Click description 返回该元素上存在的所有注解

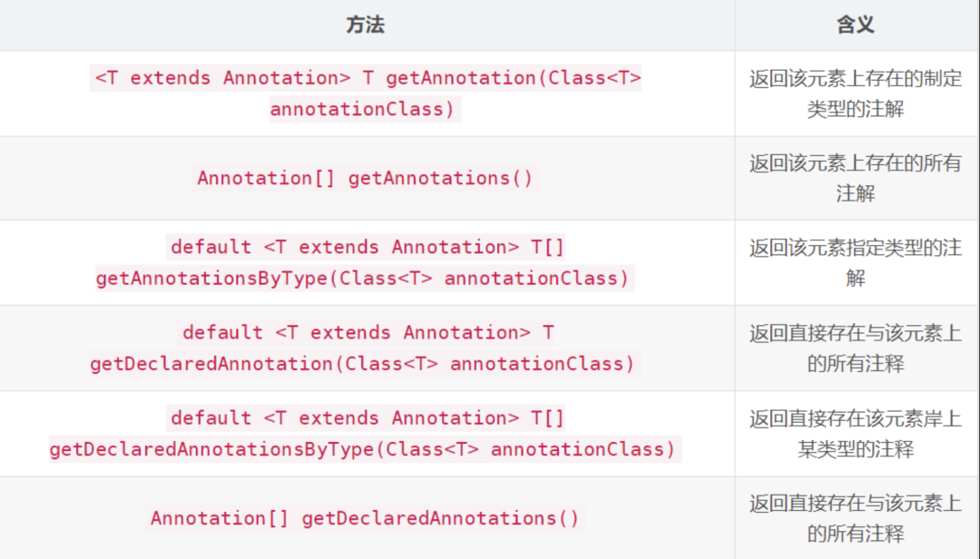tap(855, 178)
